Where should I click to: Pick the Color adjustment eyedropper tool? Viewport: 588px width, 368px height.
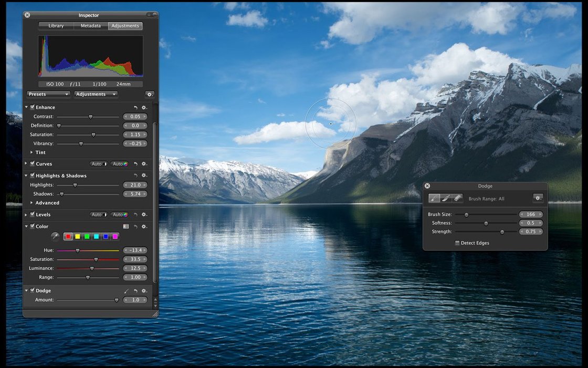click(55, 237)
